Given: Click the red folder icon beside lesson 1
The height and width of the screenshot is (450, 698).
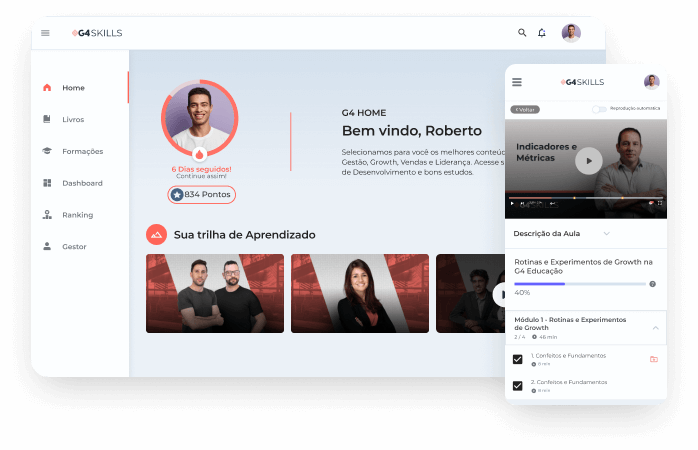Looking at the screenshot, I should click(x=653, y=359).
